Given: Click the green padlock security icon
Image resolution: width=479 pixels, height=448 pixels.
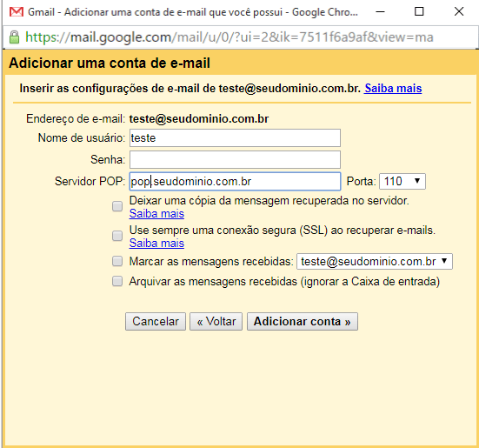Looking at the screenshot, I should [14, 37].
